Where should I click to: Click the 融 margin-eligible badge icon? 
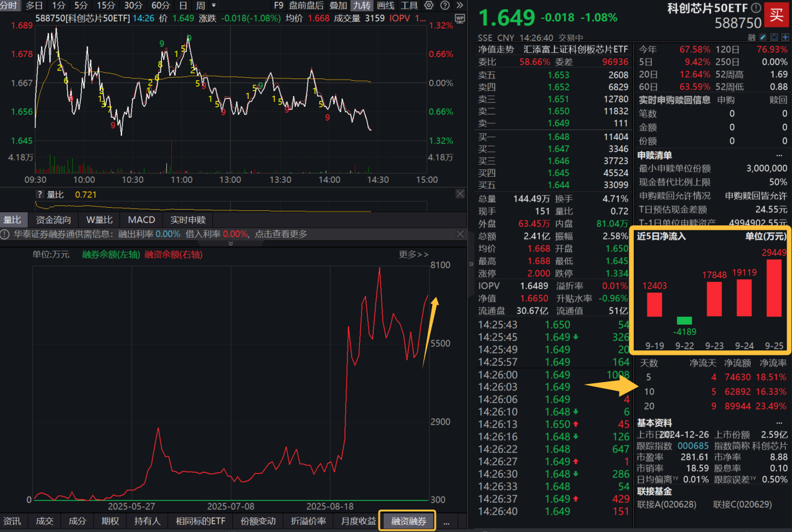click(x=752, y=37)
